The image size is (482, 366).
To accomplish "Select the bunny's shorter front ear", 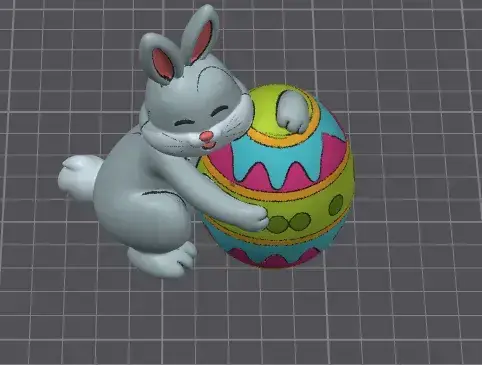I will pyautogui.click(x=161, y=59).
